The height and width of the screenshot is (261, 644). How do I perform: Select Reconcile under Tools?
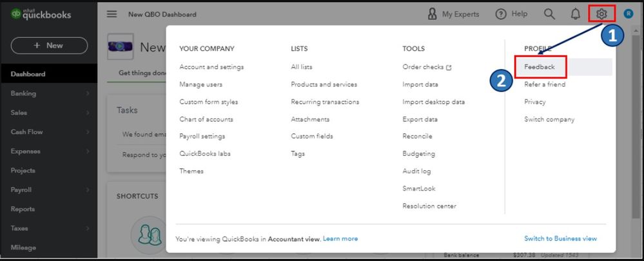(417, 137)
